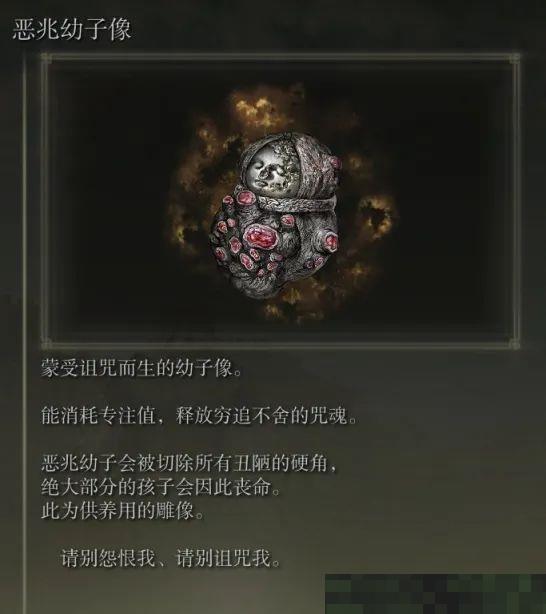546x614 pixels.
Task: Click the bottom-left corner ornament of image frame
Action: coord(47,344)
